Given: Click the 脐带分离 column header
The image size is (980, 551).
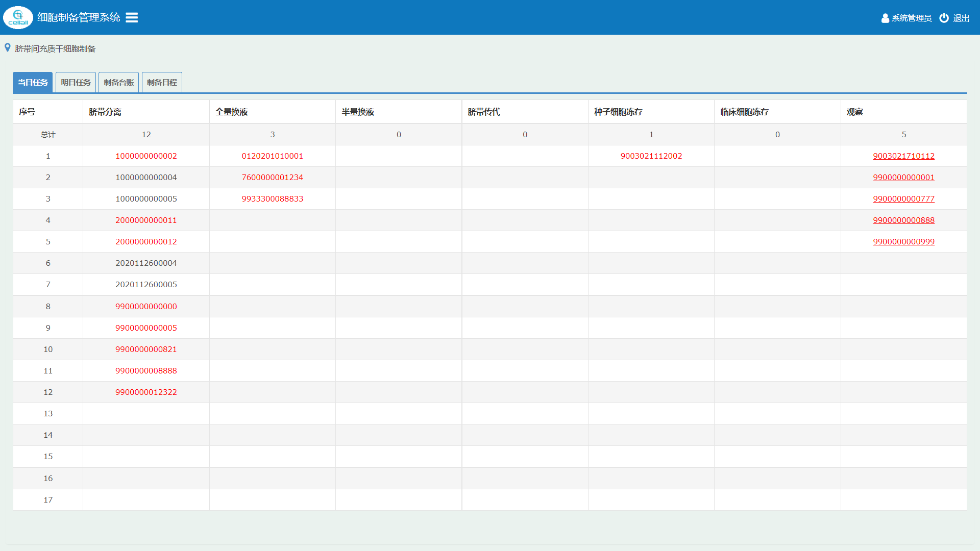Looking at the screenshot, I should coord(105,112).
